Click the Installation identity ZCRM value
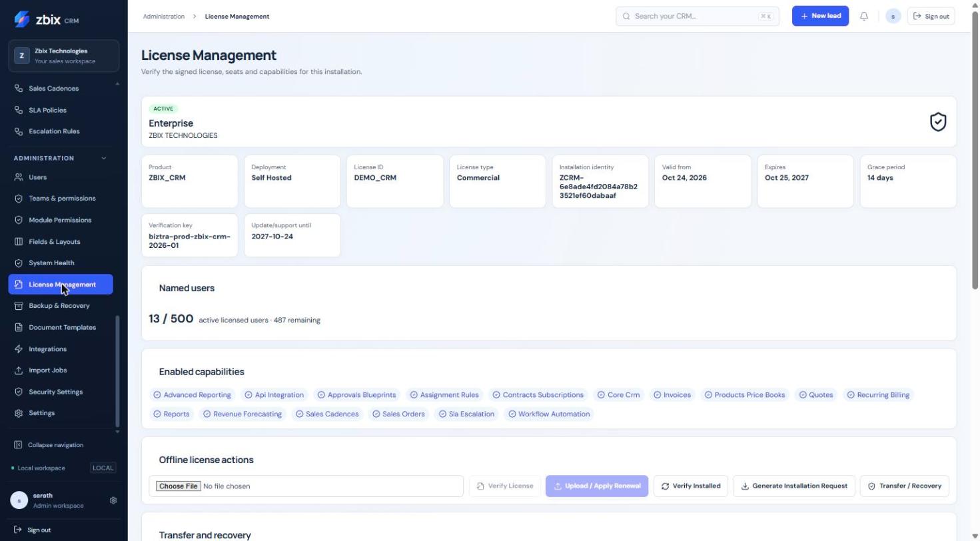980x541 pixels. (598, 187)
